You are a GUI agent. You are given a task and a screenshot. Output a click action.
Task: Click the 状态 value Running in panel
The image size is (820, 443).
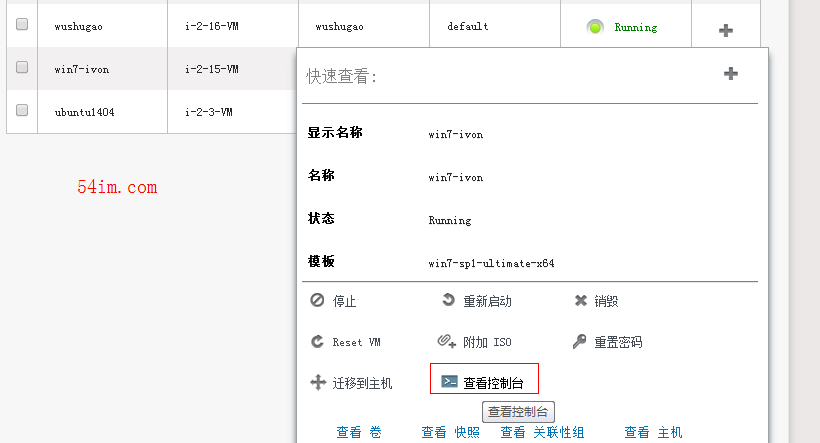click(x=450, y=221)
